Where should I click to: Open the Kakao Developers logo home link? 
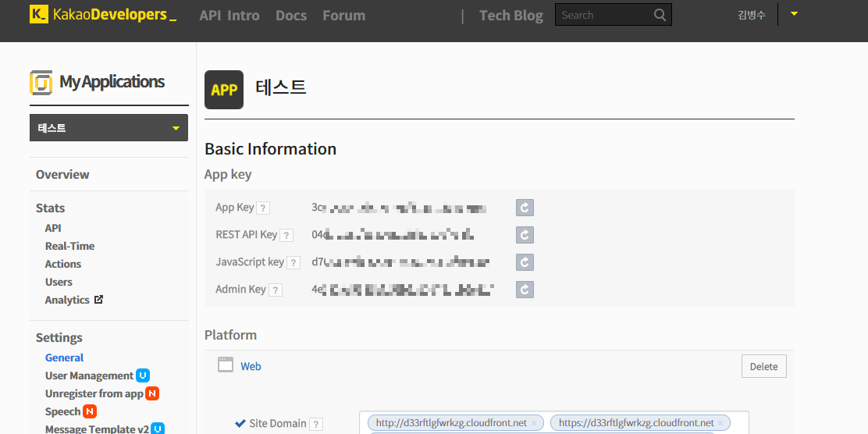tap(103, 14)
